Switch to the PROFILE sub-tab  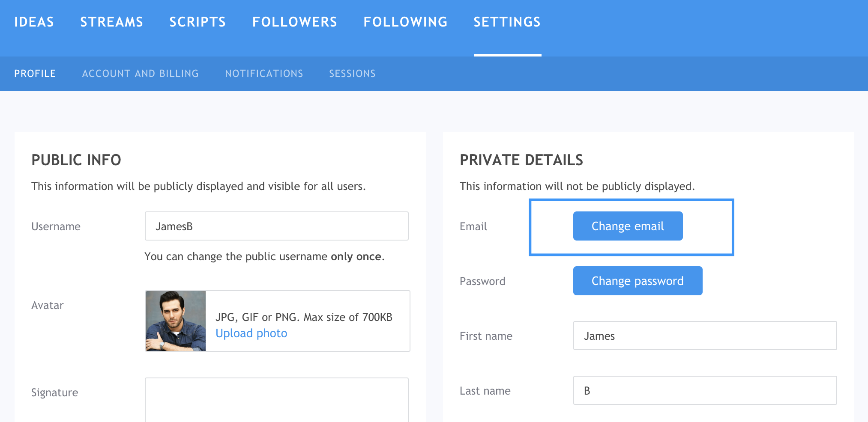(x=35, y=73)
